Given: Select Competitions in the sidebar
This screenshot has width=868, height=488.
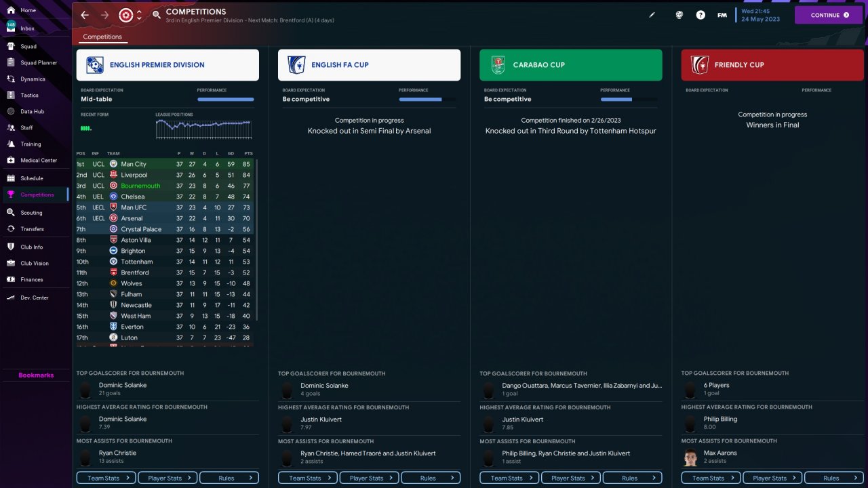Looking at the screenshot, I should click(37, 195).
